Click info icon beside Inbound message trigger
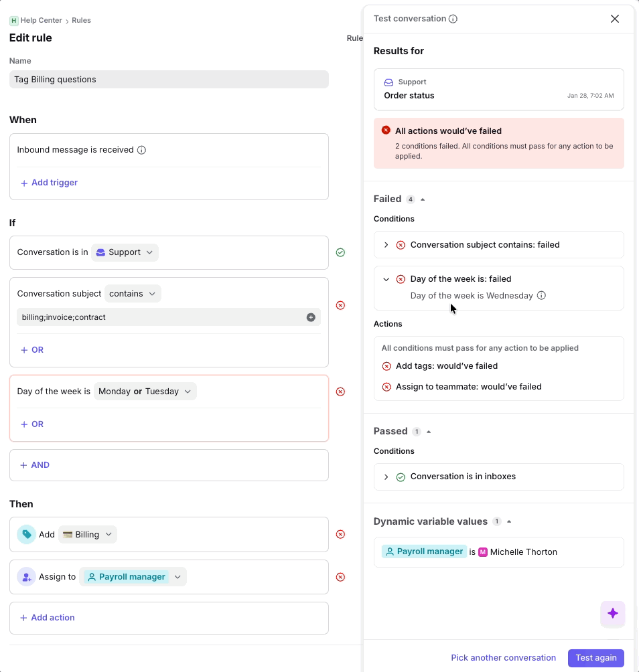The width and height of the screenshot is (639, 672). point(141,150)
